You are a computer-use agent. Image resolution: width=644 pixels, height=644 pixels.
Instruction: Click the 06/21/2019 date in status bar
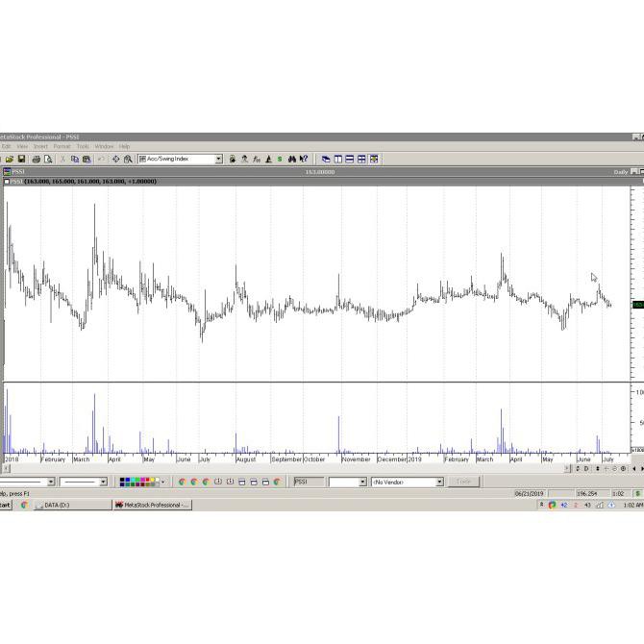(x=530, y=494)
